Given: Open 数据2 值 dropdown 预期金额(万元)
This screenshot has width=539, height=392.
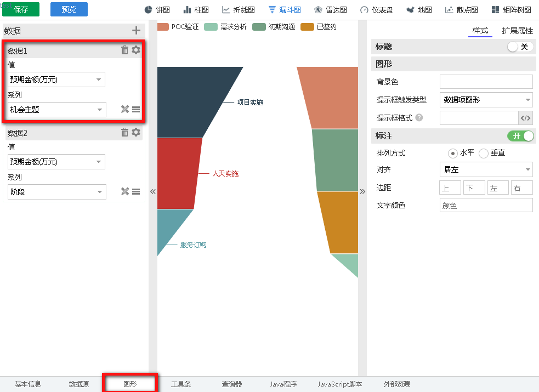Looking at the screenshot, I should pyautogui.click(x=56, y=162).
